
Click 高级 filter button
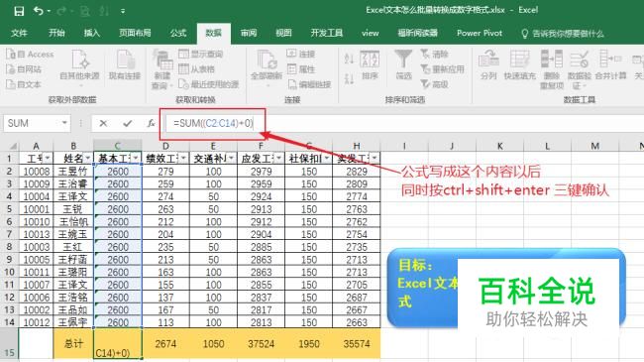pos(435,84)
